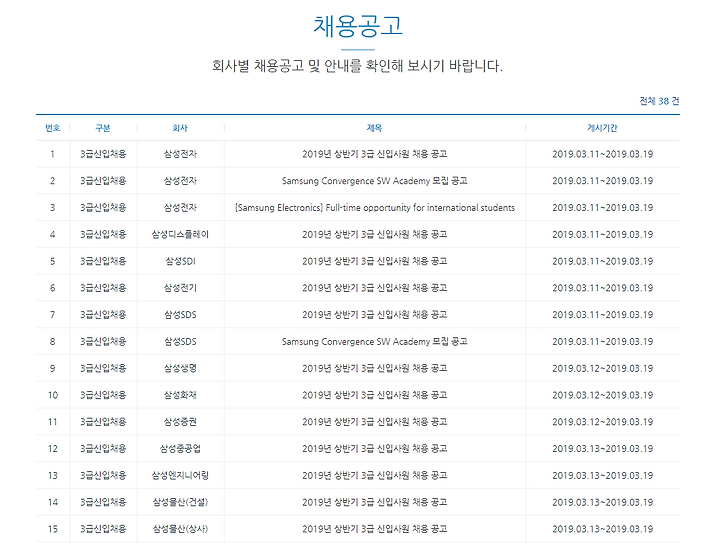The image size is (720, 543).
Task: Click the 전체 38 건 total count
Action: [659, 101]
